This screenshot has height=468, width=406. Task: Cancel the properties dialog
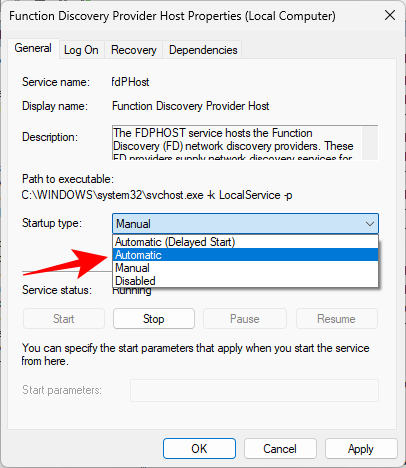coord(280,449)
